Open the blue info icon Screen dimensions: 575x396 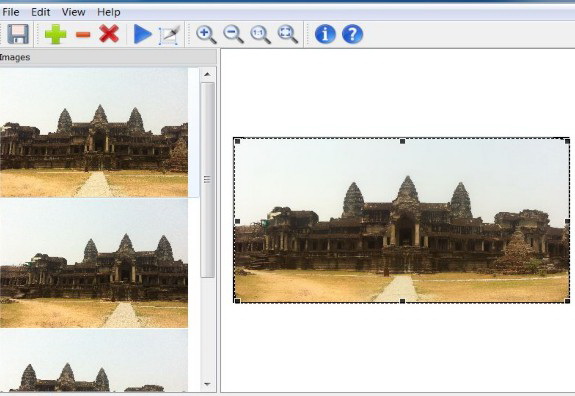(325, 34)
